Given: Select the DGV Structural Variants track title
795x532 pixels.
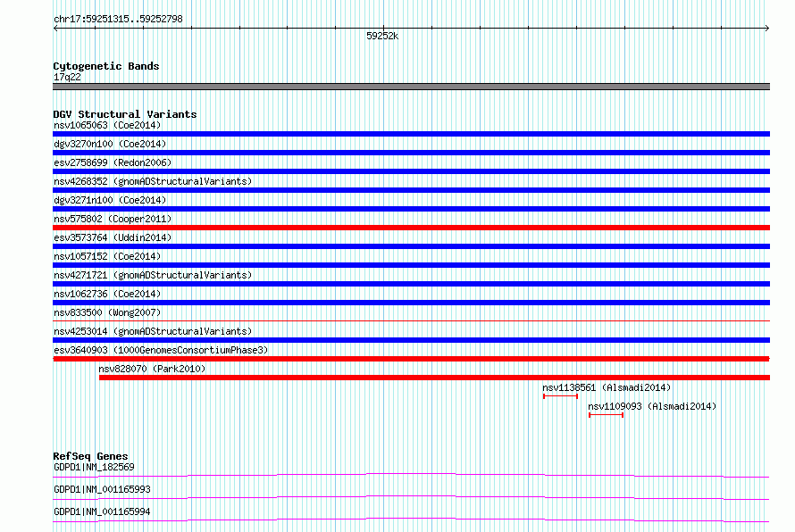Looking at the screenshot, I should pos(125,114).
